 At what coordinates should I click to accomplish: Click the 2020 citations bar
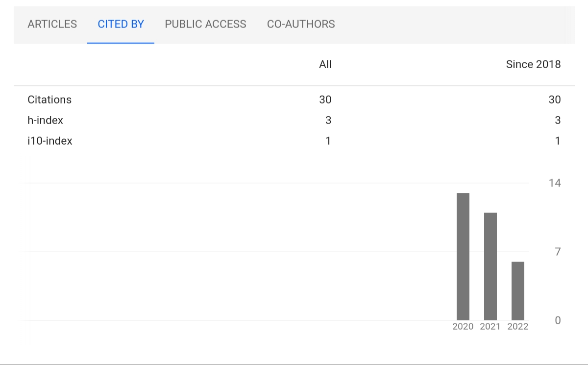[463, 257]
